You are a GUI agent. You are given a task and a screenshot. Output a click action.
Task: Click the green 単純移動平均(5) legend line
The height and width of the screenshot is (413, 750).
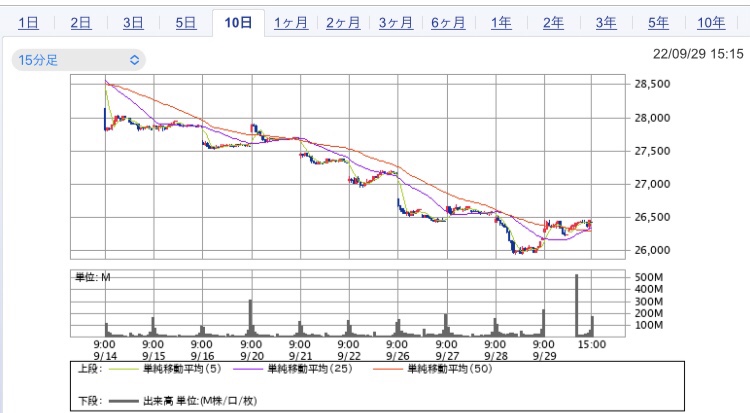coord(123,369)
